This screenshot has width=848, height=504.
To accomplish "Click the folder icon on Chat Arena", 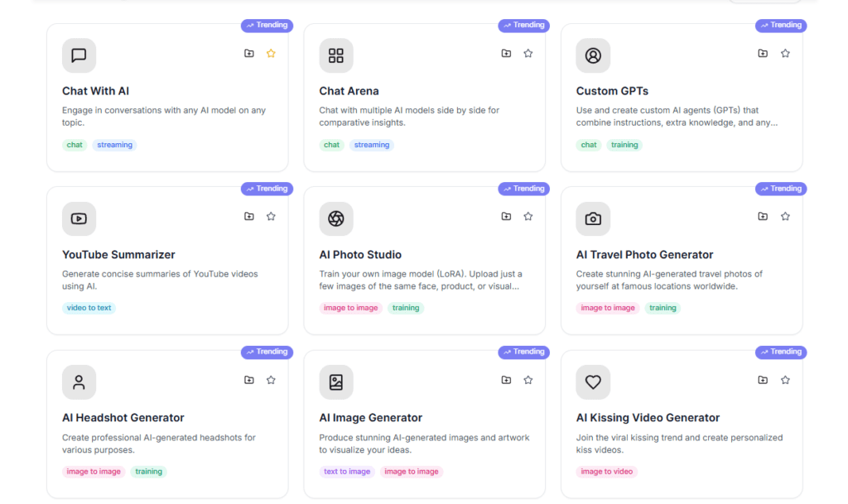I will [x=506, y=52].
